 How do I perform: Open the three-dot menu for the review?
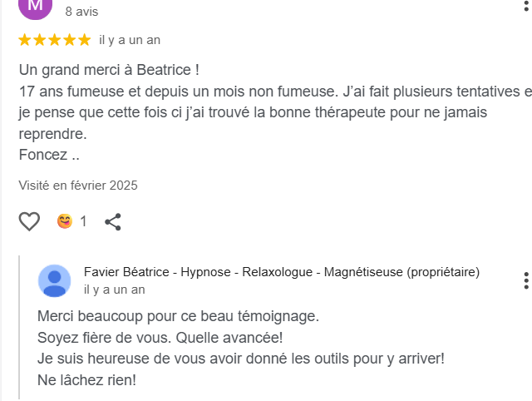(x=526, y=4)
